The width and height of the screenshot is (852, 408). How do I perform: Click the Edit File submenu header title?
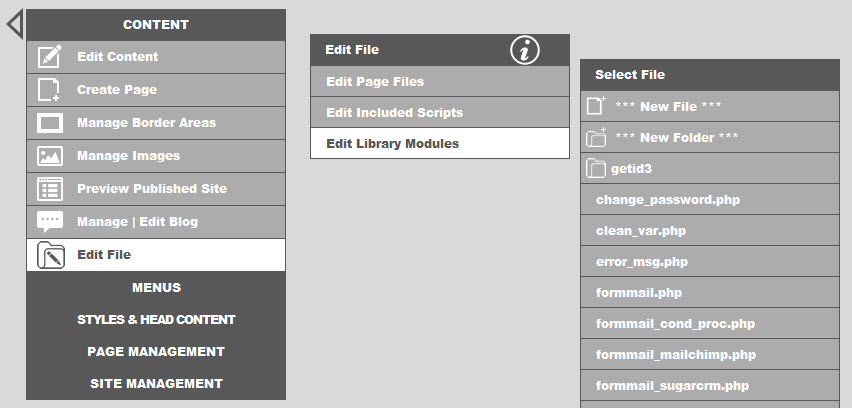point(352,50)
